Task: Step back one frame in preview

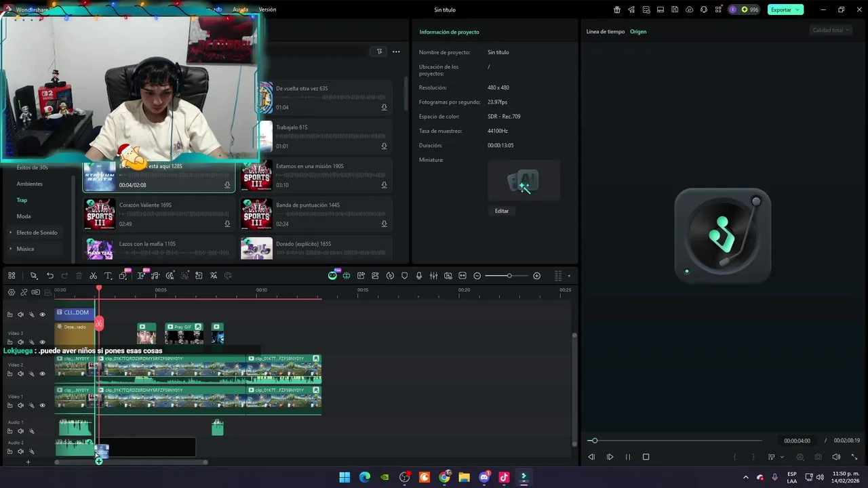Action: tap(591, 457)
